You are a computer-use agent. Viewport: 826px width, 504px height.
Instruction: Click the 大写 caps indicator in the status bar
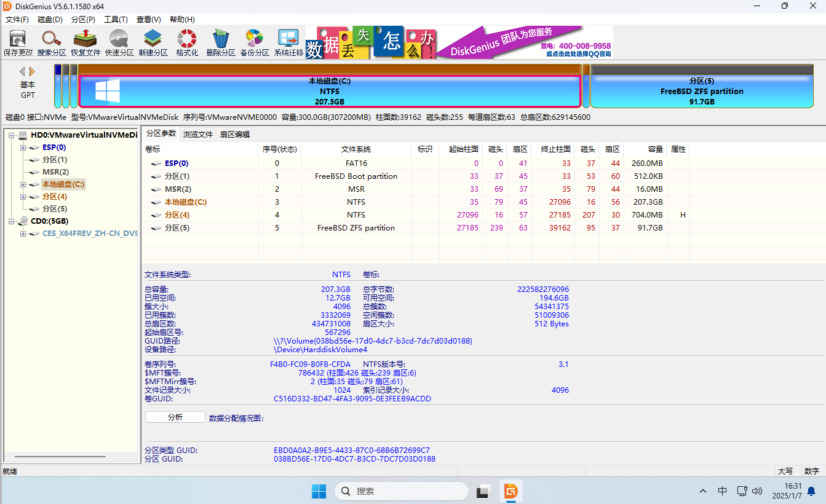785,471
